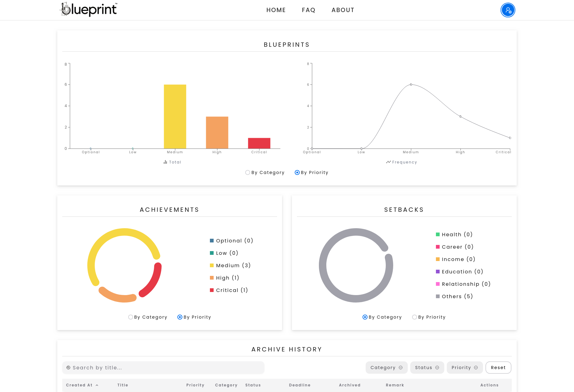This screenshot has width=574, height=392.
Task: Navigate to the About page
Action: click(x=343, y=10)
